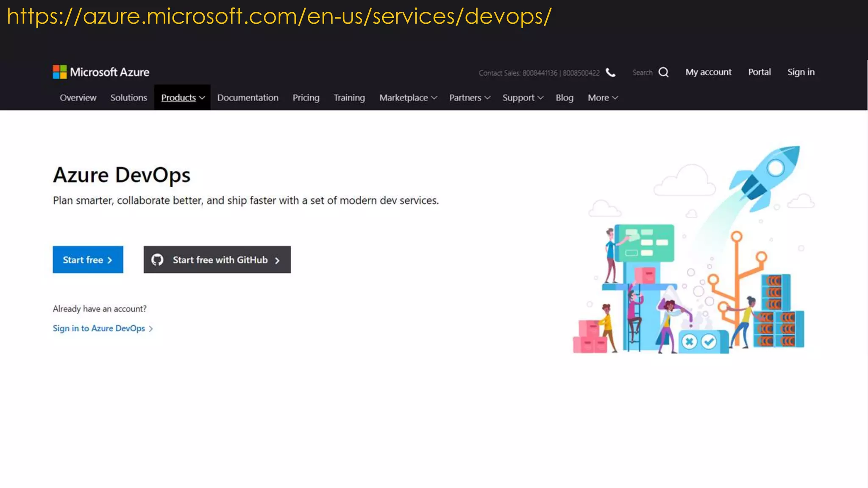Open the Blog nav item
Viewport: 868px width, 488px height.
(565, 98)
